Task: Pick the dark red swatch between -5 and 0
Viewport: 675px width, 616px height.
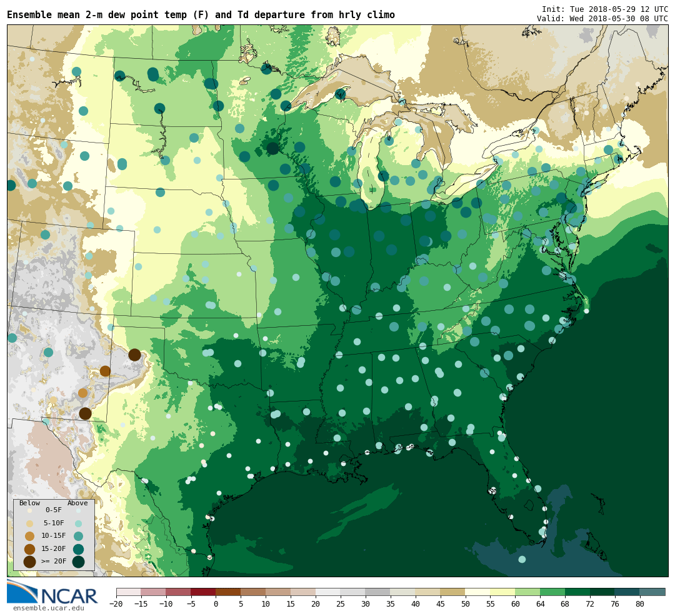Action: point(204,592)
